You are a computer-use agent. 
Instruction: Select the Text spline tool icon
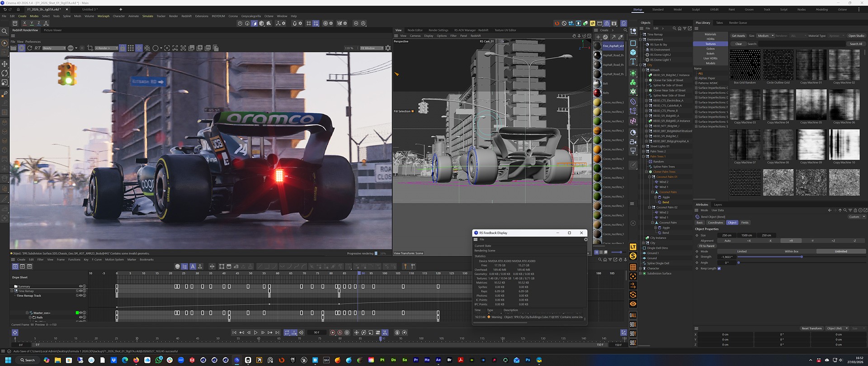click(633, 62)
